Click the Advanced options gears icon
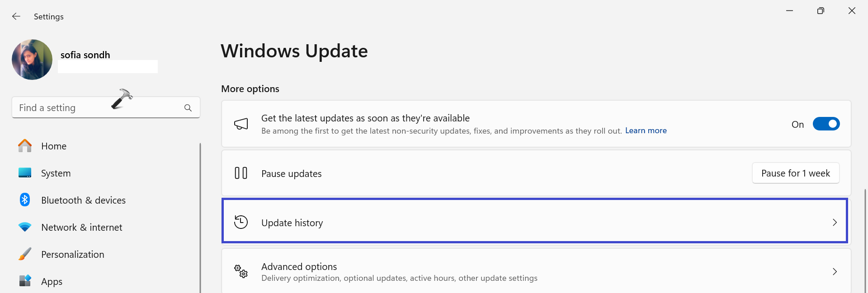This screenshot has height=293, width=868. [241, 271]
